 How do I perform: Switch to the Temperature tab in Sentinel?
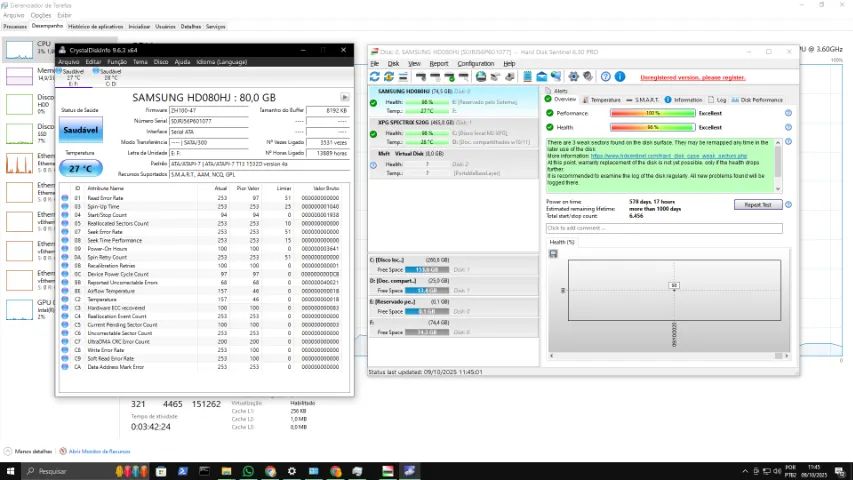point(601,100)
